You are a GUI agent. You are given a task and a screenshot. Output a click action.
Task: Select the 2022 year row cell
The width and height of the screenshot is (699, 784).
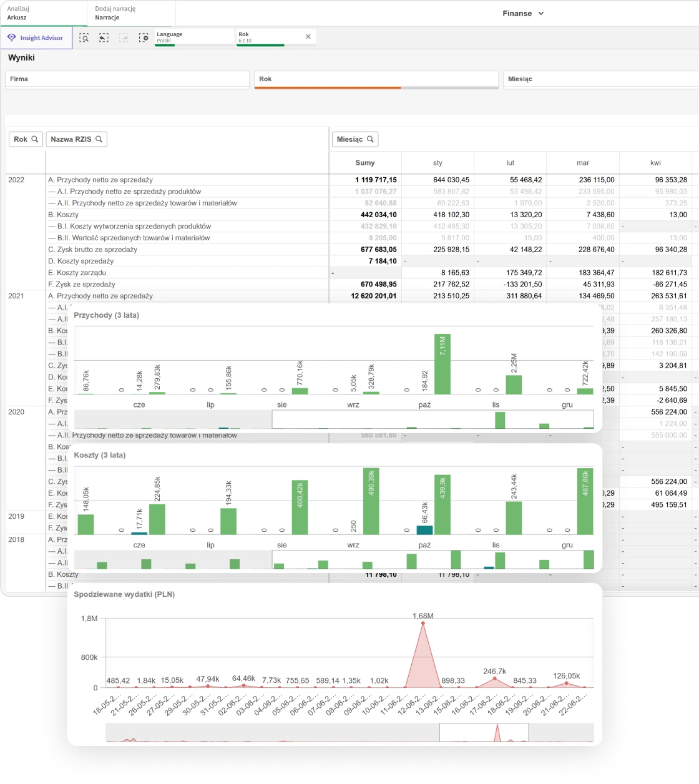[x=17, y=180]
